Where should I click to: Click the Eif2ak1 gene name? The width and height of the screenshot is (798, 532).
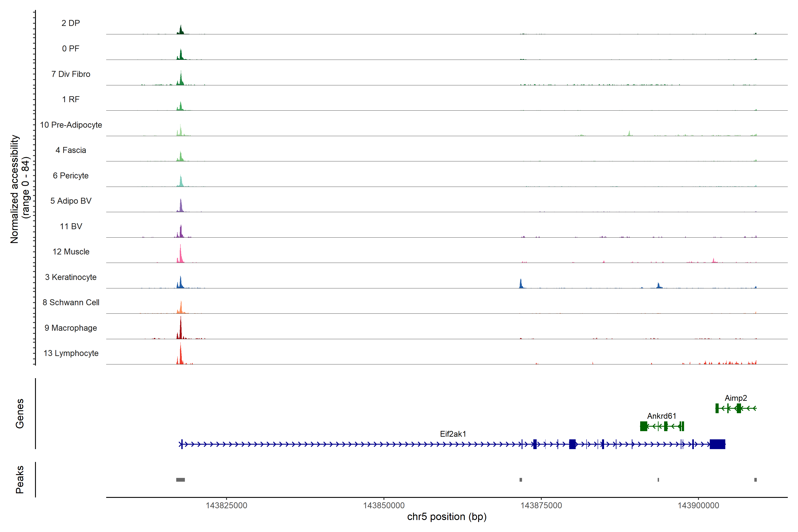[453, 434]
